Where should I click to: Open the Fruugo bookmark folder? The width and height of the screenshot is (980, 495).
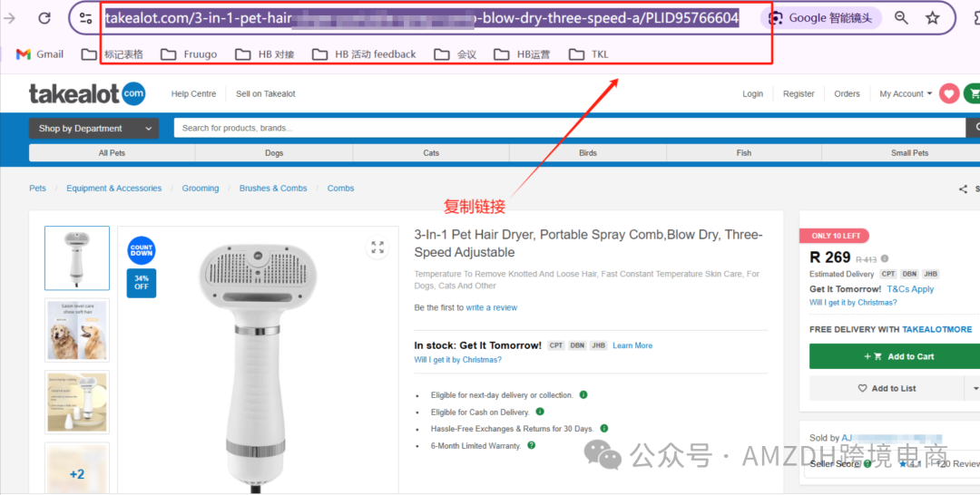click(189, 54)
